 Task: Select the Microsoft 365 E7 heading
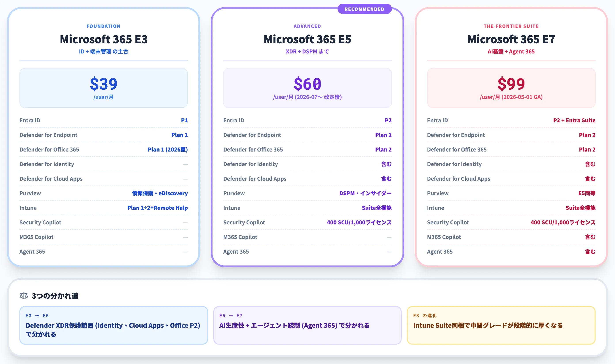point(511,39)
